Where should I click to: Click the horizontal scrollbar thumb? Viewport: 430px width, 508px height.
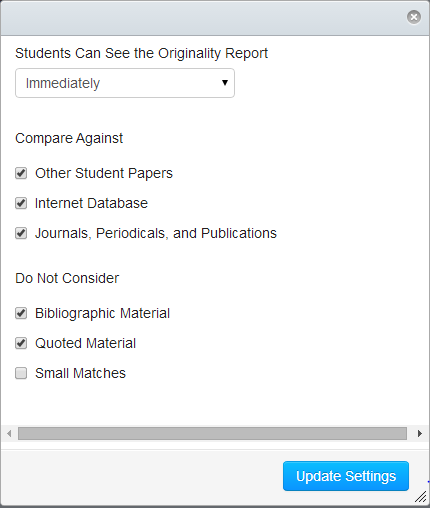point(212,433)
